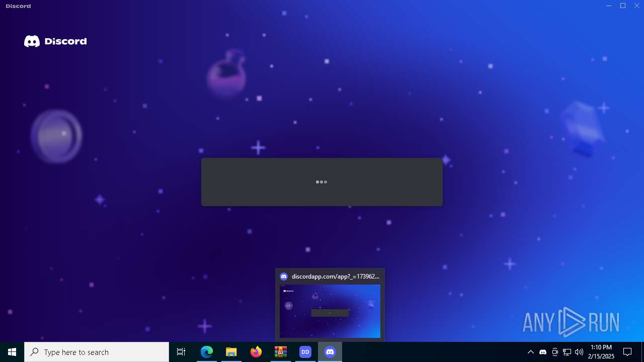Screen dimensions: 644x362
Task: Switch to the DD taskbar app
Action: 305,352
